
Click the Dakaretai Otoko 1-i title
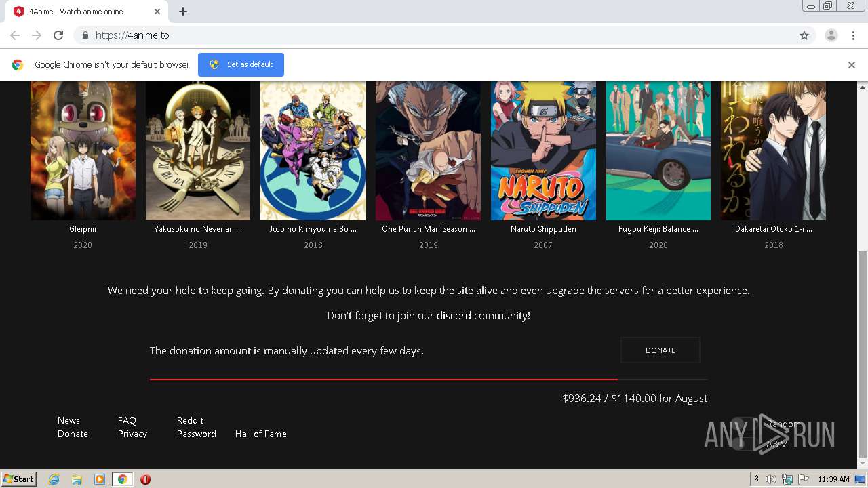[x=773, y=229]
